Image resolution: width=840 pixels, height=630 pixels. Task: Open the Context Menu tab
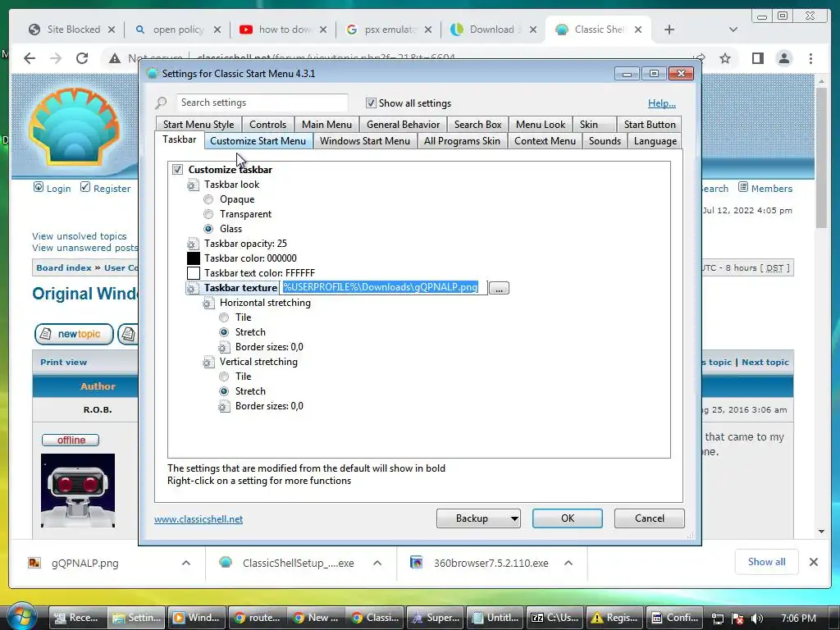[x=545, y=141]
